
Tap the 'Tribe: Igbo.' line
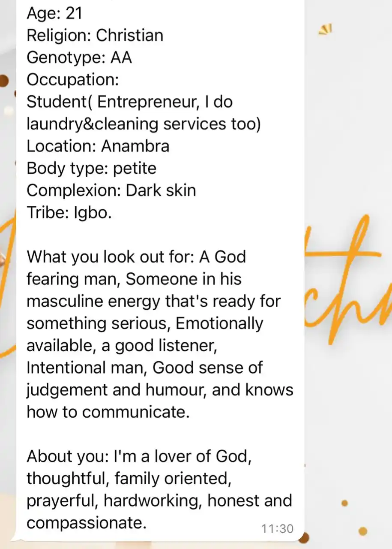click(69, 213)
